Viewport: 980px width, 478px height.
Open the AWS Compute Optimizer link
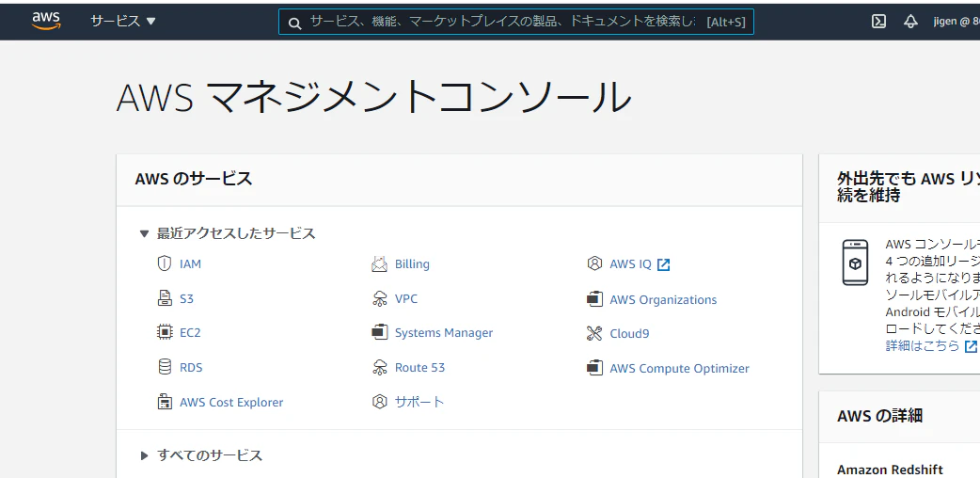pos(679,369)
